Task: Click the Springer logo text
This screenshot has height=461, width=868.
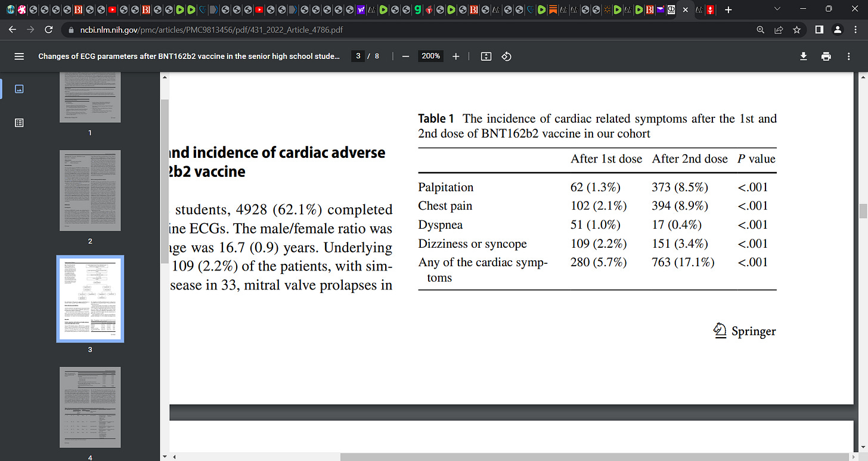Action: coord(754,332)
